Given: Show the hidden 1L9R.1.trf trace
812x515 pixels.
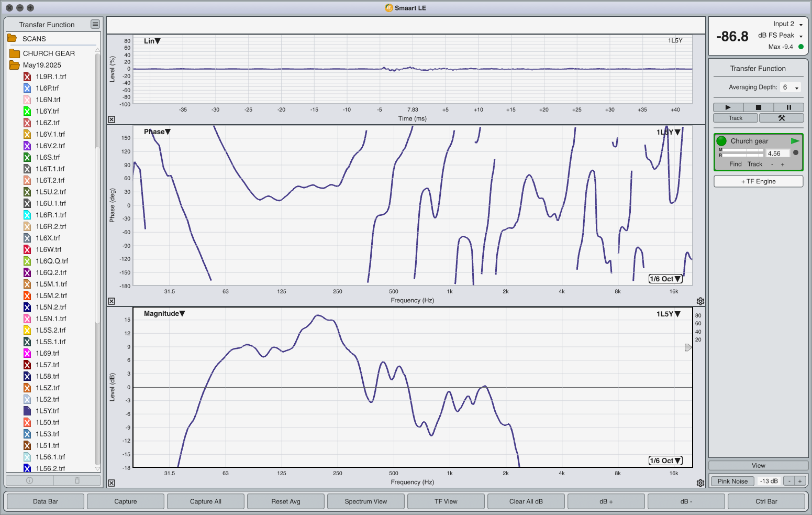Looking at the screenshot, I should tap(27, 76).
